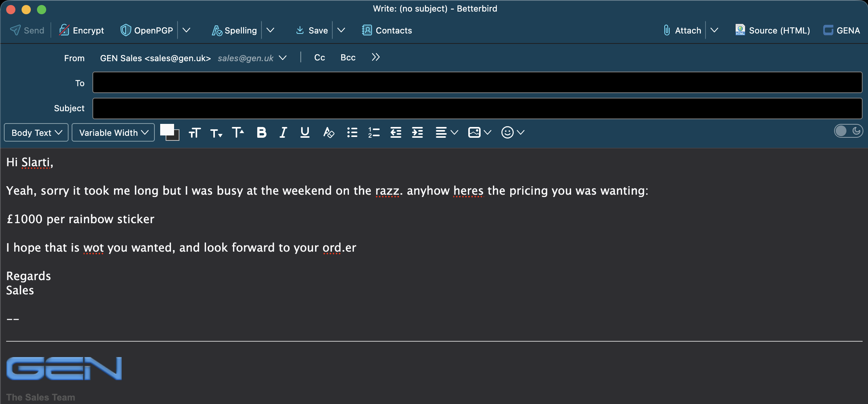Open the insert image dropdown
Viewport: 868px width, 404px height.
click(x=479, y=133)
